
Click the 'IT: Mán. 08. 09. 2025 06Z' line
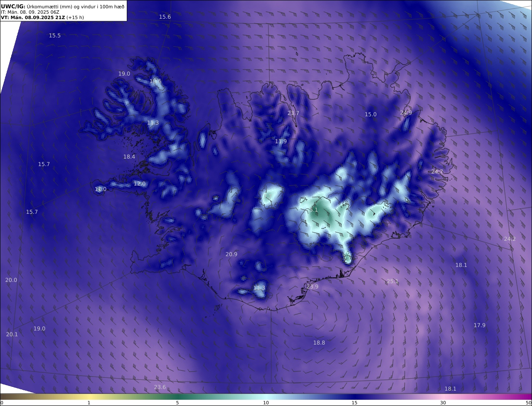30,12
